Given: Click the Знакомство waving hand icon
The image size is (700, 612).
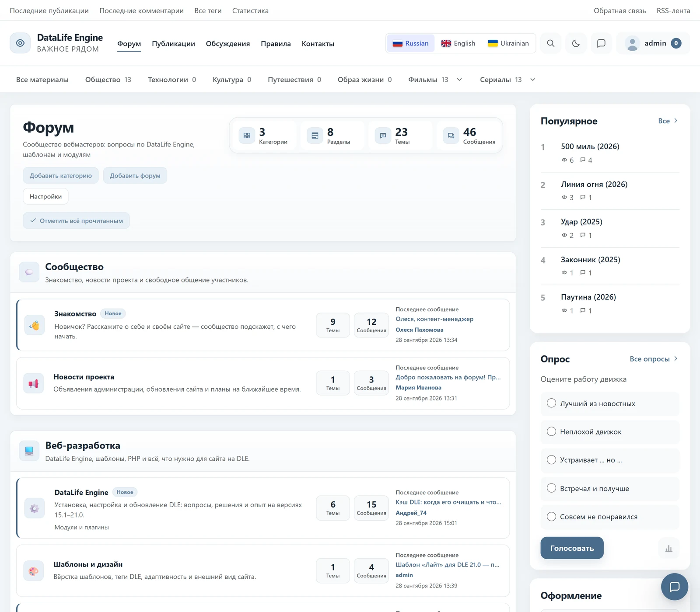Looking at the screenshot, I should 35,325.
